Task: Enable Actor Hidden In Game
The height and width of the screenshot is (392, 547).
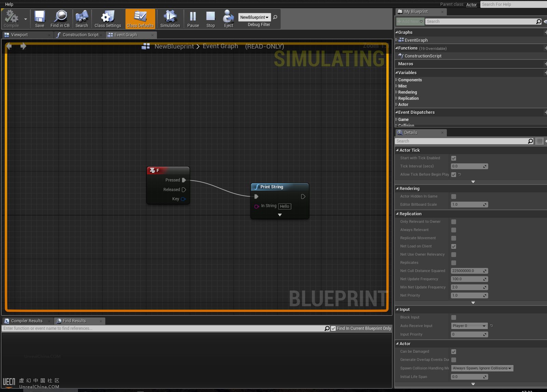Action: coord(454,197)
